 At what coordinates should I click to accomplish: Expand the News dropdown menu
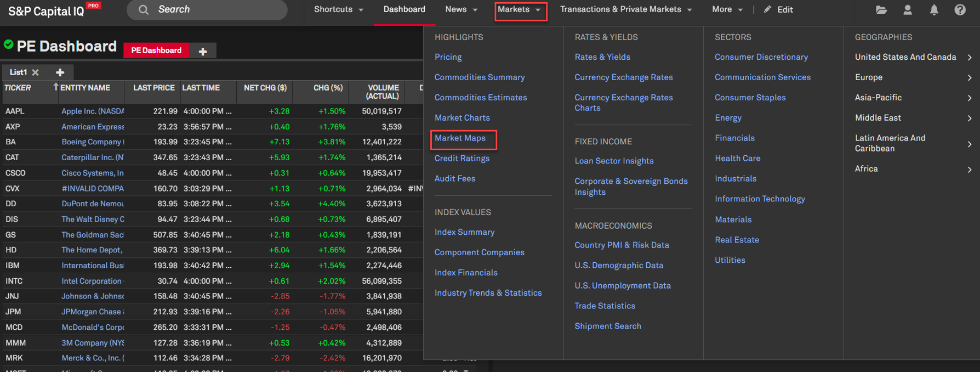pos(461,9)
